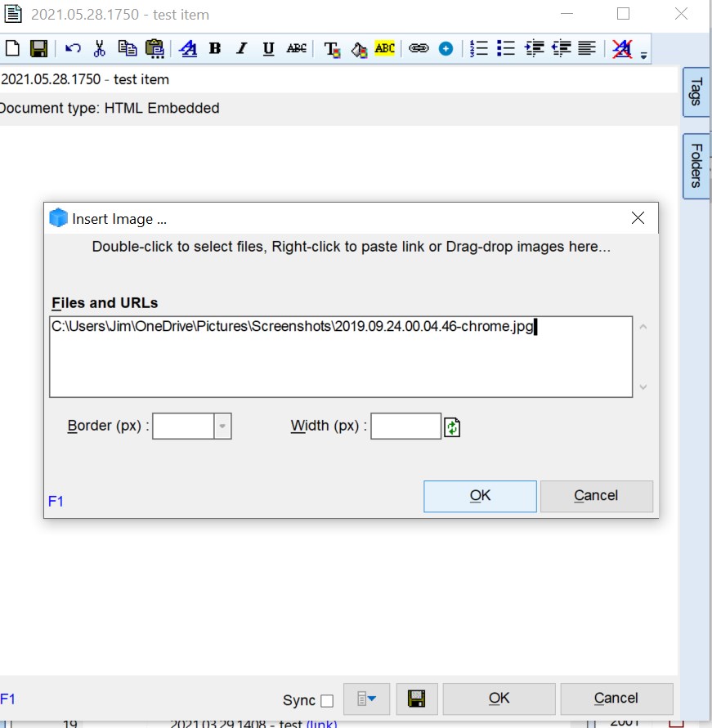This screenshot has width=712, height=728.
Task: Click the Copy icon in toolbar
Action: tap(128, 48)
